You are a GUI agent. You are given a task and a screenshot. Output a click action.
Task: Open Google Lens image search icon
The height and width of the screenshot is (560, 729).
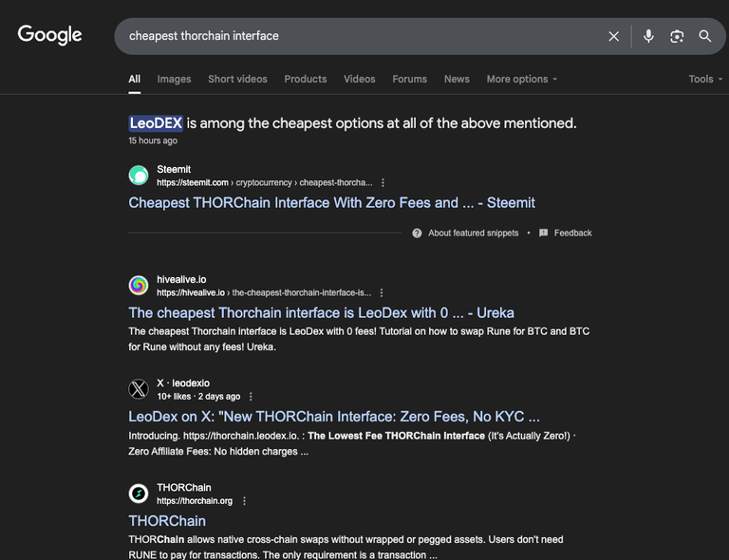(677, 36)
